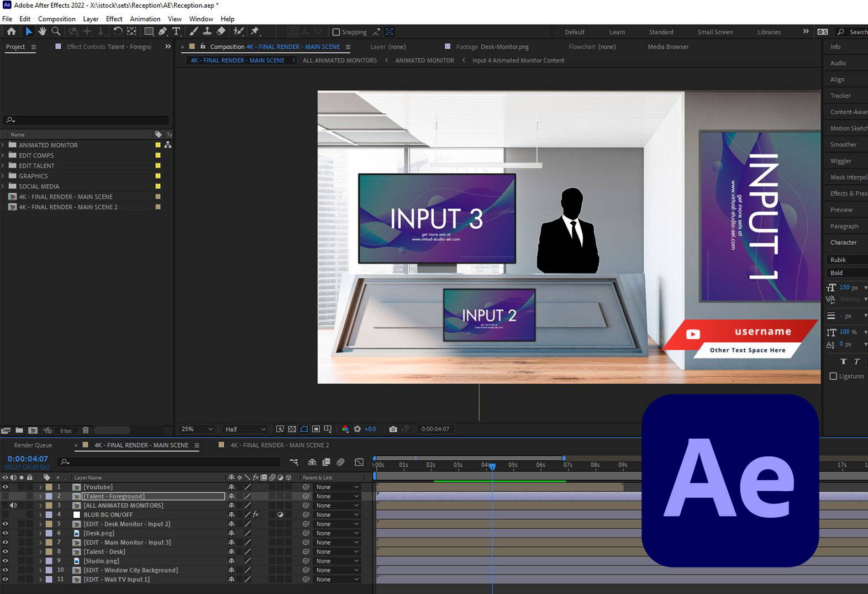This screenshot has width=868, height=594.
Task: Toggle audio of ALL ANIMATED MONITORS layer
Action: (x=13, y=506)
